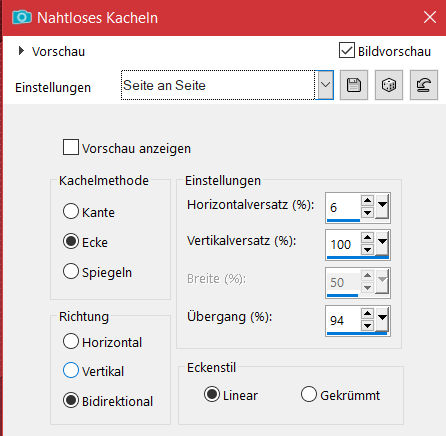Click the camera icon in title bar
This screenshot has width=446, height=436.
pyautogui.click(x=22, y=17)
